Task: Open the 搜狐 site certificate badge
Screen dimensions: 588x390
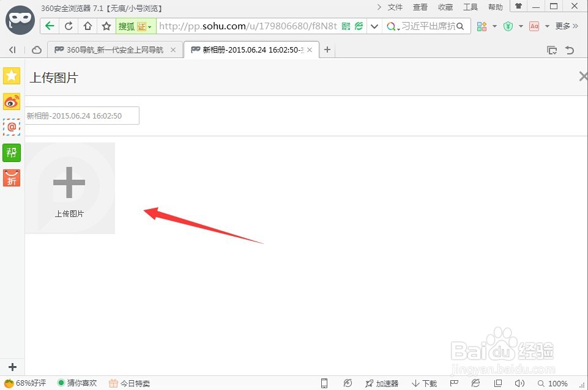Action: tap(135, 26)
